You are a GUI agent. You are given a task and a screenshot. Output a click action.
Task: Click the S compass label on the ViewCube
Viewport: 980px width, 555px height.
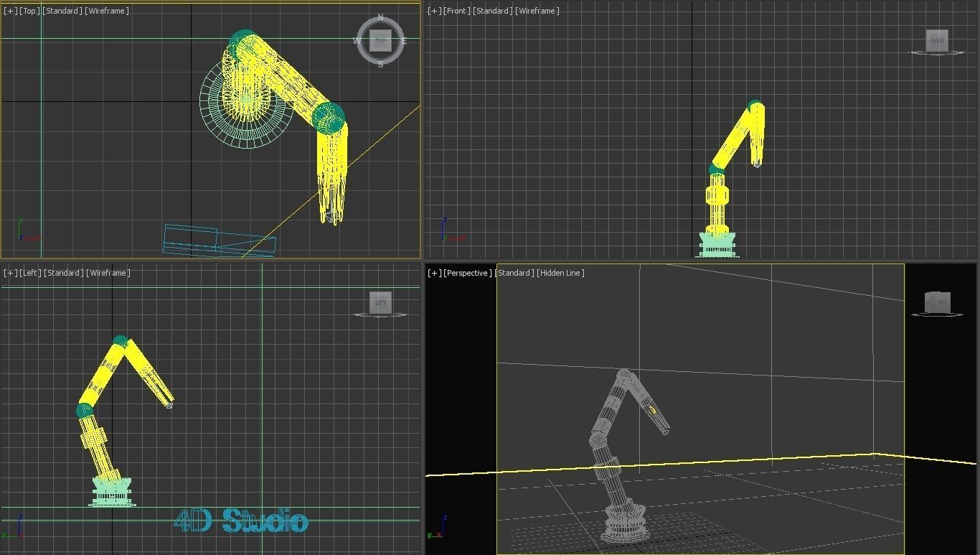[x=380, y=65]
